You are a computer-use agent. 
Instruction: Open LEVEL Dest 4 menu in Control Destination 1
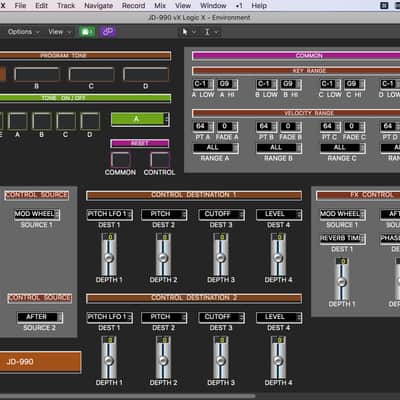(x=279, y=214)
